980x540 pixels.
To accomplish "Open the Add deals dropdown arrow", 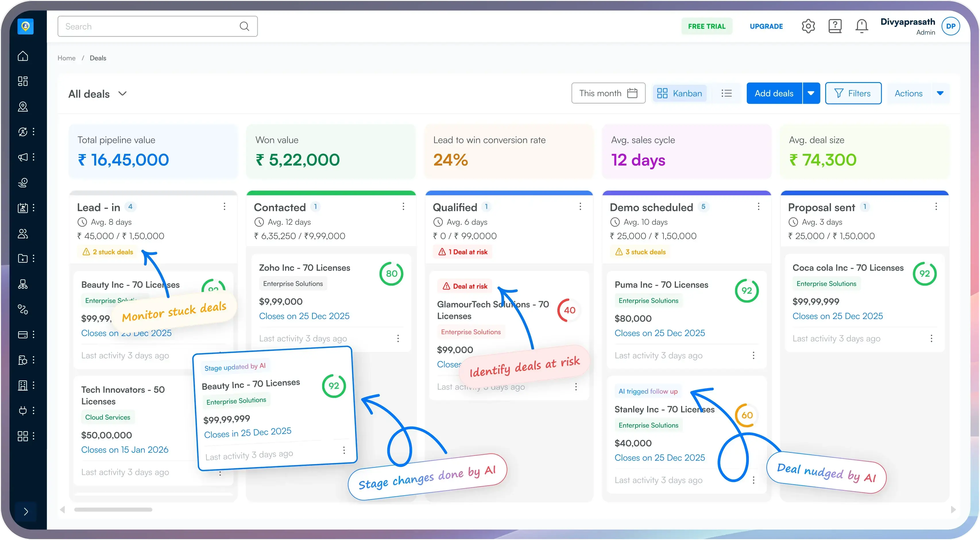I will tap(811, 93).
